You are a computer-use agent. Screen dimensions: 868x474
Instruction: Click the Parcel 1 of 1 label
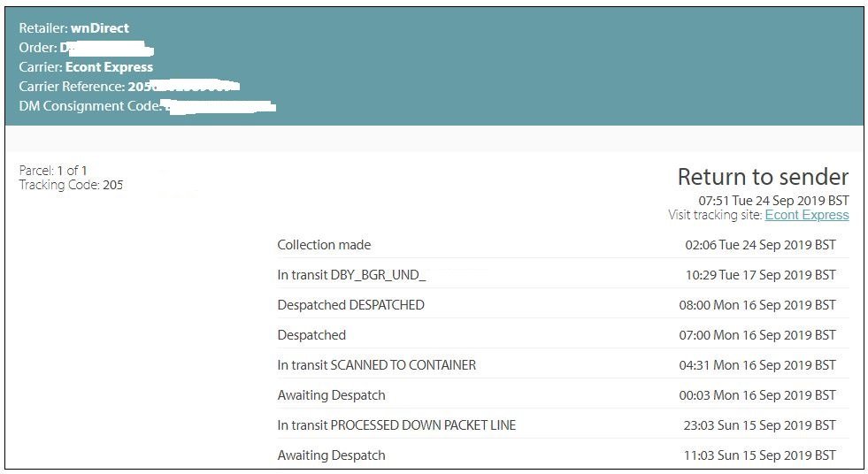[53, 171]
